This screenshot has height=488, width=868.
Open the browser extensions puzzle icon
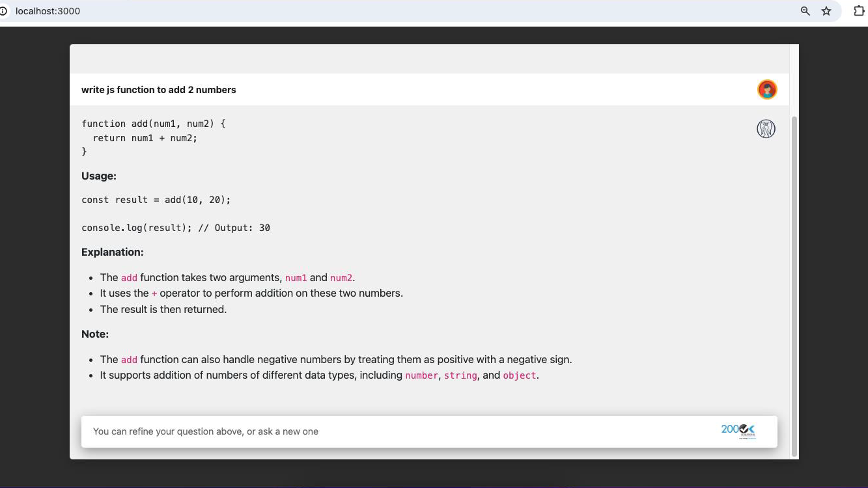coord(859,11)
